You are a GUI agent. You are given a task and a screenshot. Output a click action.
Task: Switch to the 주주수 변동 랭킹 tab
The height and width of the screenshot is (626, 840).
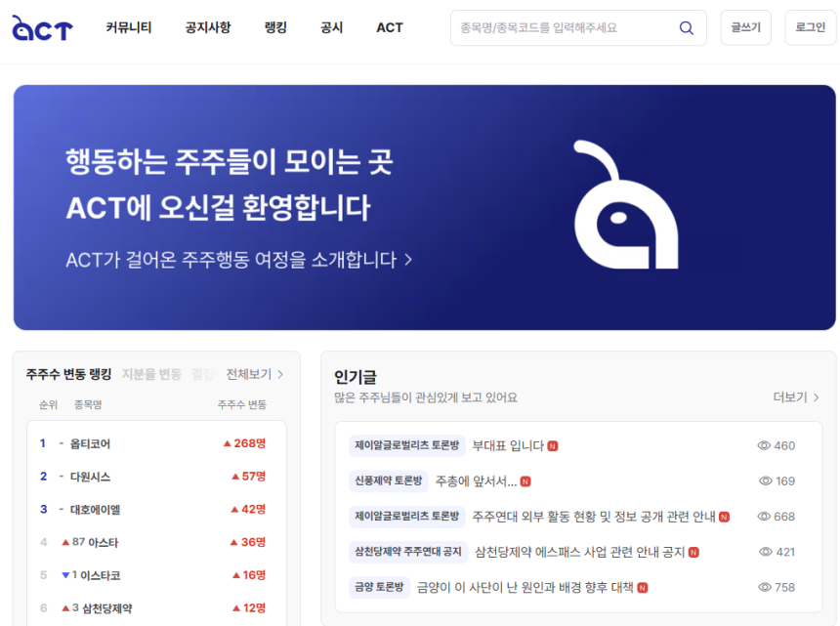point(68,374)
